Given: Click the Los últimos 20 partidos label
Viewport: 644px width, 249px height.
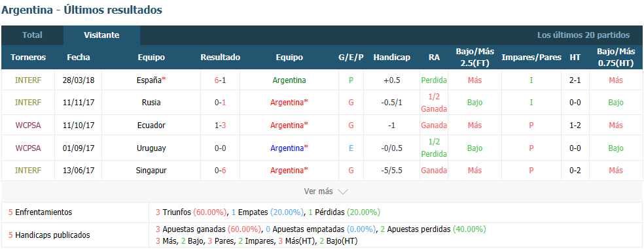Looking at the screenshot, I should [x=583, y=35].
